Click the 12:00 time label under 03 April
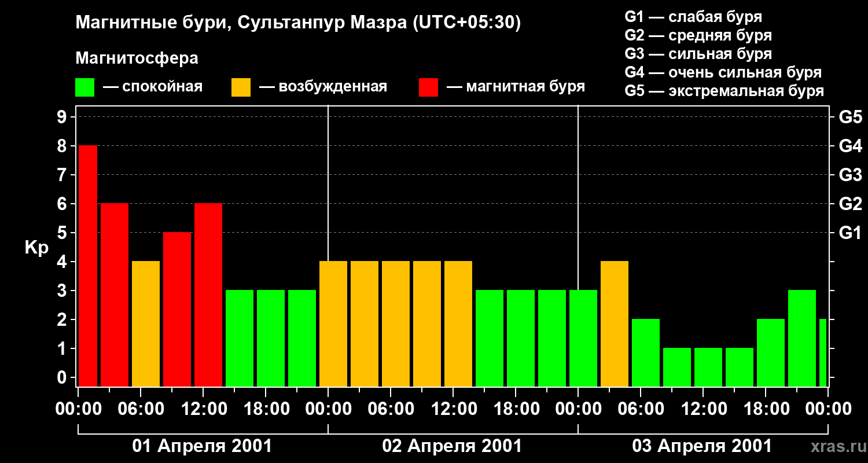Image resolution: width=868 pixels, height=463 pixels. (703, 409)
